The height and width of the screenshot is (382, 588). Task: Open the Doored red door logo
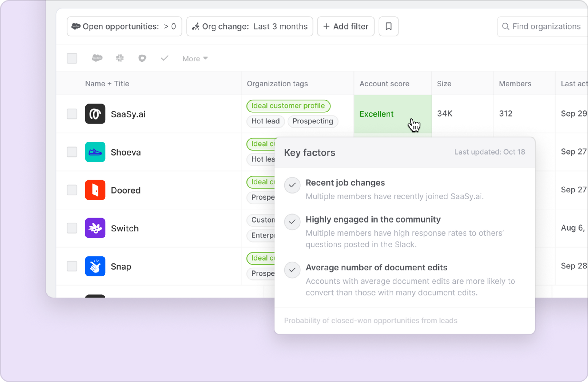[95, 190]
